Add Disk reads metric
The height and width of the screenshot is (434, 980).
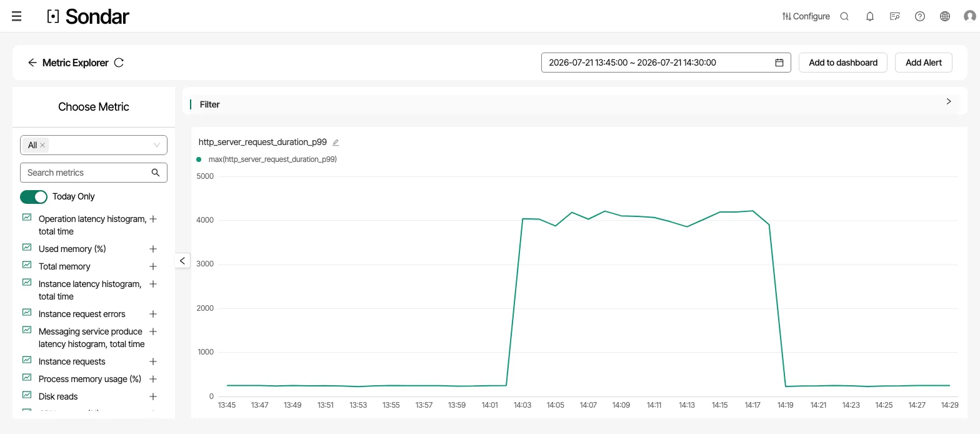point(153,396)
